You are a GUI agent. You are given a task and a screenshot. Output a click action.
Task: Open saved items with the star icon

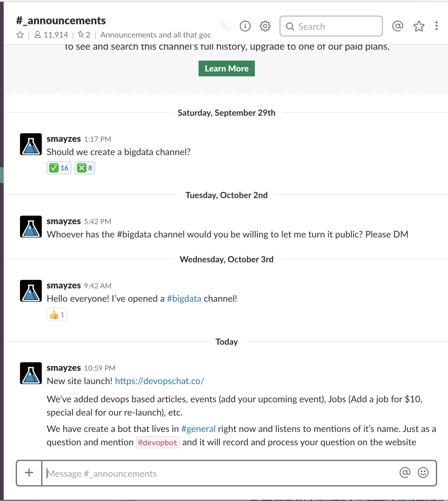click(419, 26)
